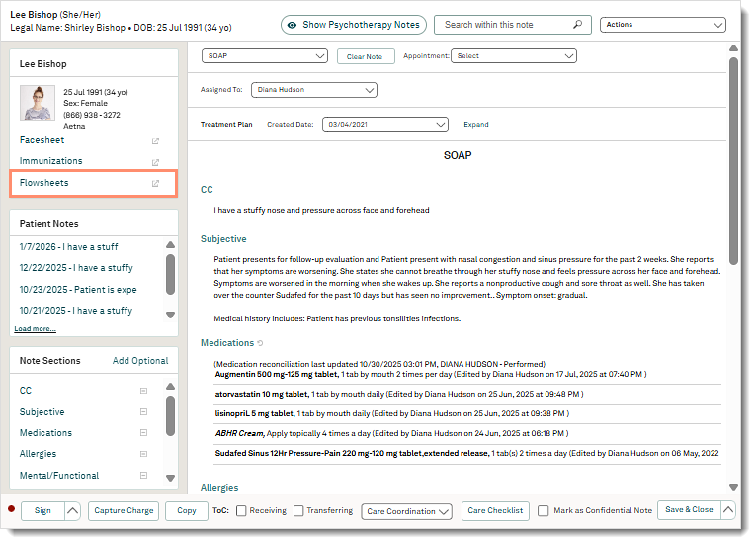Open Care Coordination dropdown
The height and width of the screenshot is (544, 756).
(407, 511)
